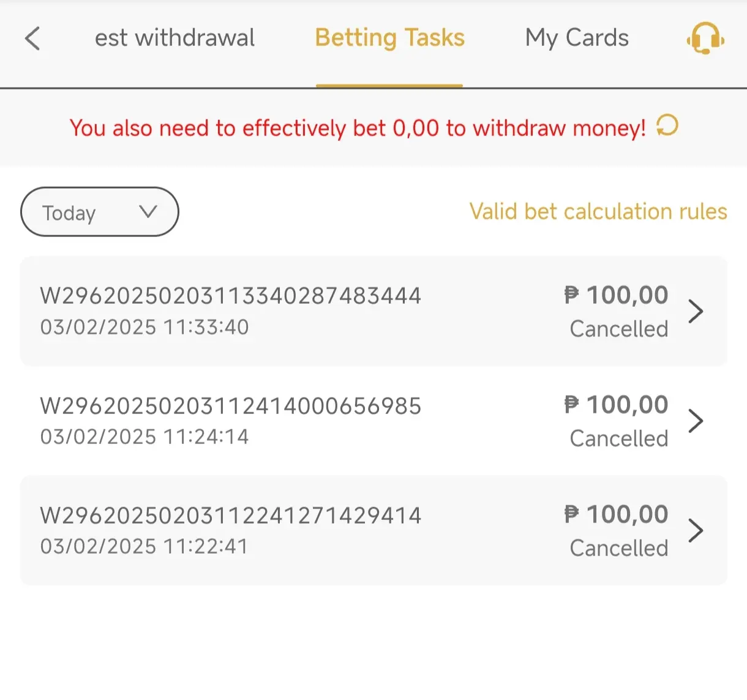Open record W29620250203112241271429414
Screen dimensions: 747x700
(x=374, y=530)
